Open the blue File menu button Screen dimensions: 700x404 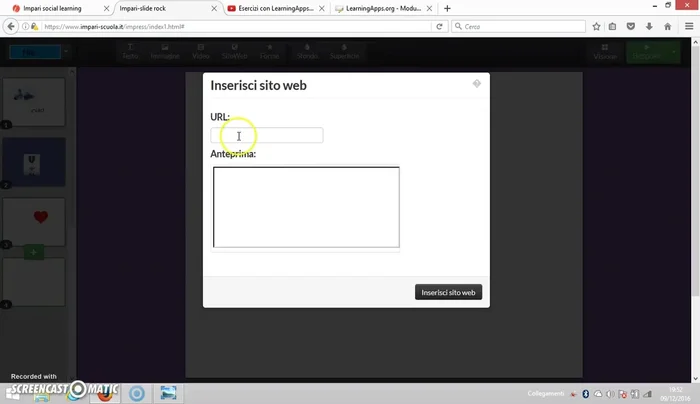point(35,52)
